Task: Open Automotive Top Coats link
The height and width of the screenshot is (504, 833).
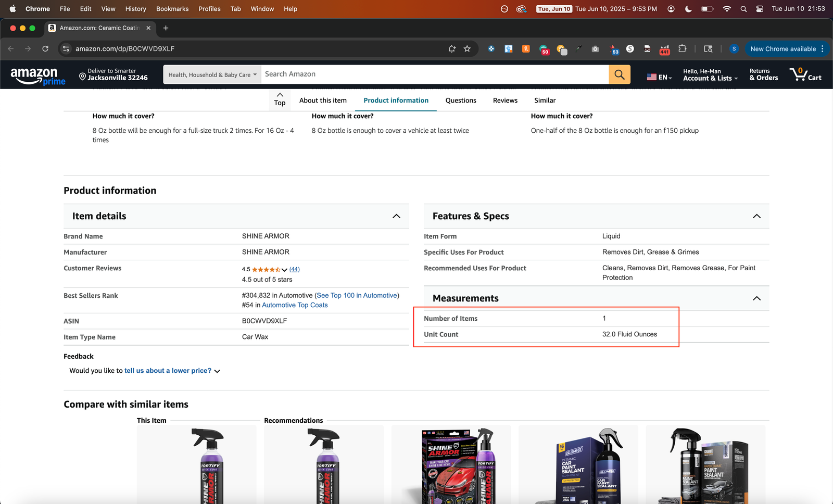Action: [295, 305]
